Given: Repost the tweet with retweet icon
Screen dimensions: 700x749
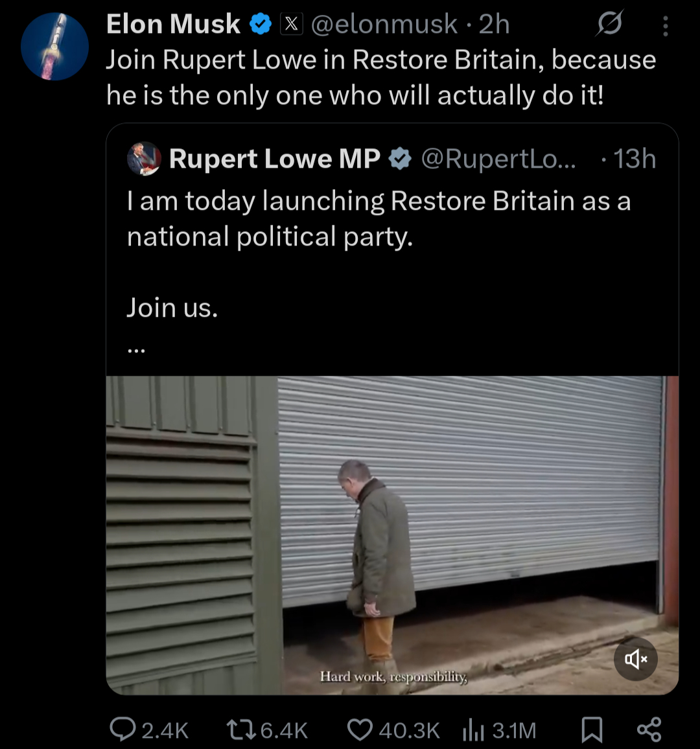Looking at the screenshot, I should pyautogui.click(x=240, y=730).
